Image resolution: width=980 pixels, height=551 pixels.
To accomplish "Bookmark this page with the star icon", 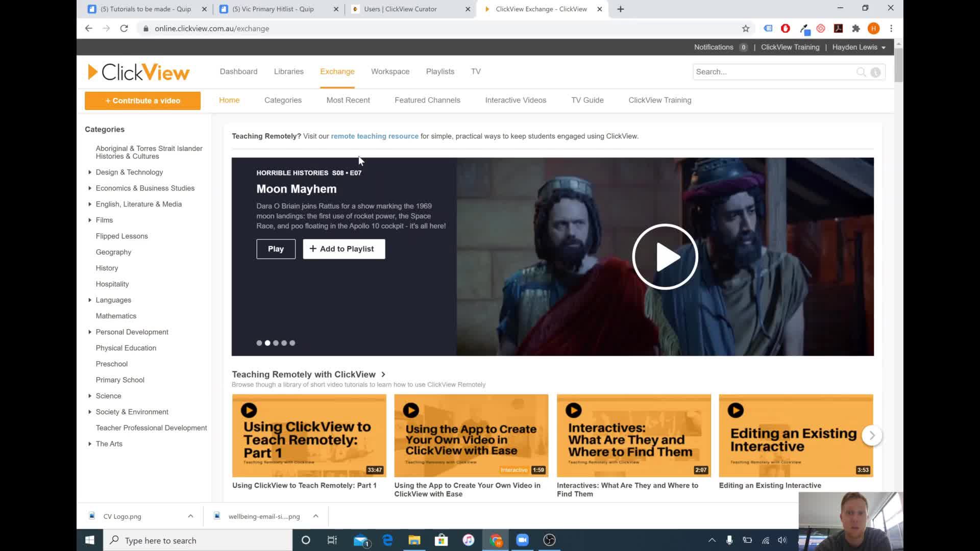I will tap(746, 29).
